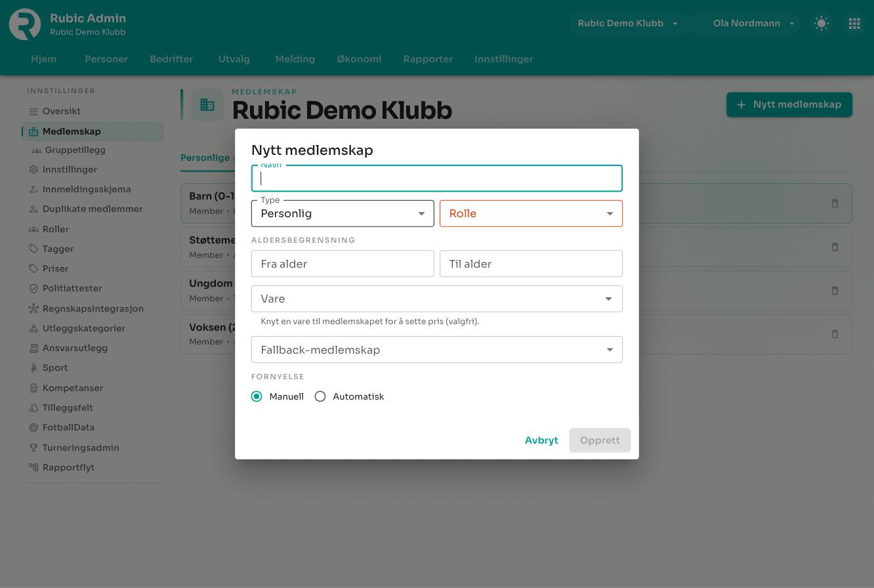
Task: Click the Til alder input field
Action: pyautogui.click(x=531, y=264)
